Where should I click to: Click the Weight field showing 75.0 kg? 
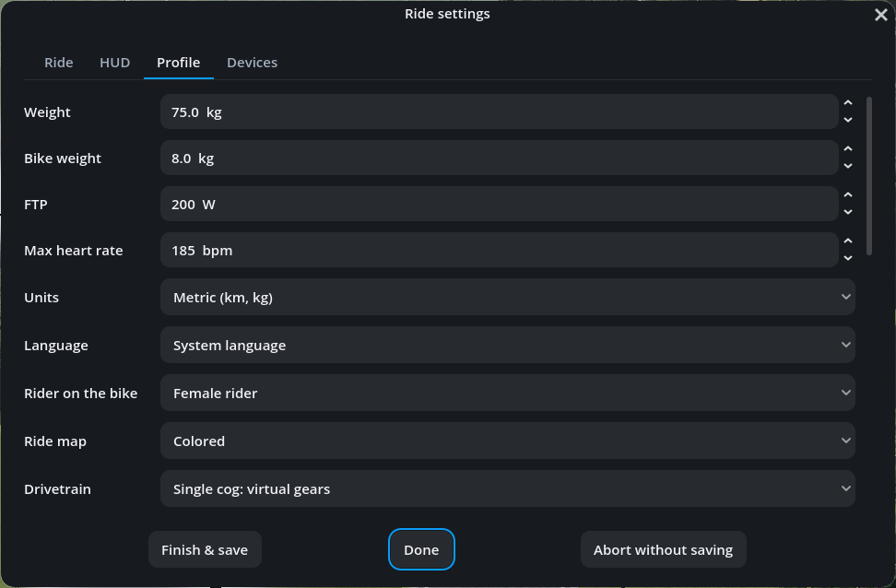499,112
